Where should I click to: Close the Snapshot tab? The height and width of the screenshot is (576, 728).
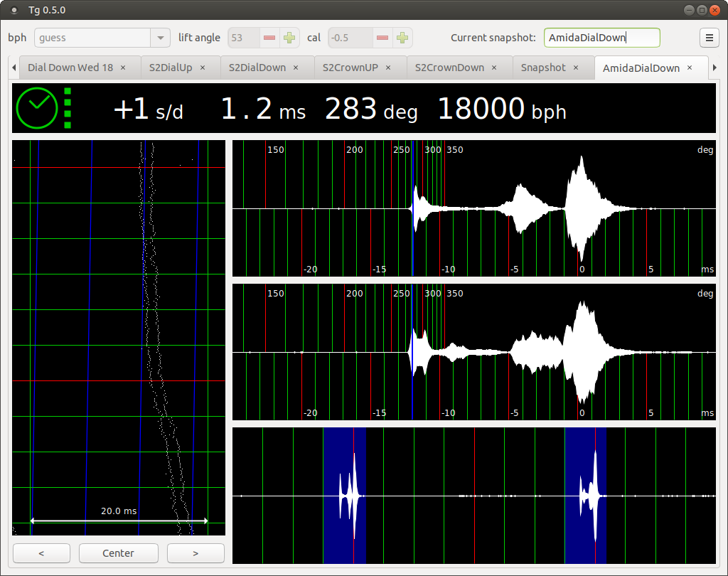(x=576, y=68)
